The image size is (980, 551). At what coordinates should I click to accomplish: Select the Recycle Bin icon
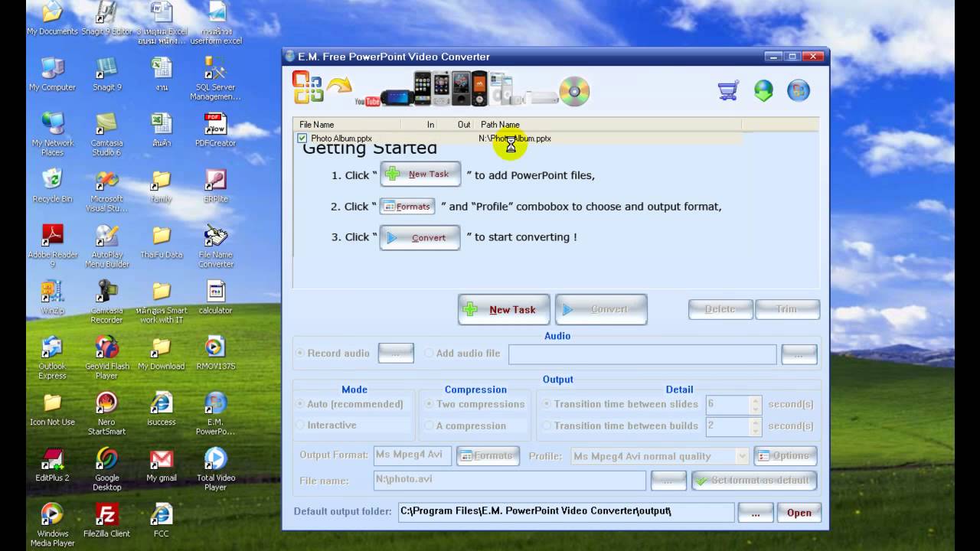52,186
